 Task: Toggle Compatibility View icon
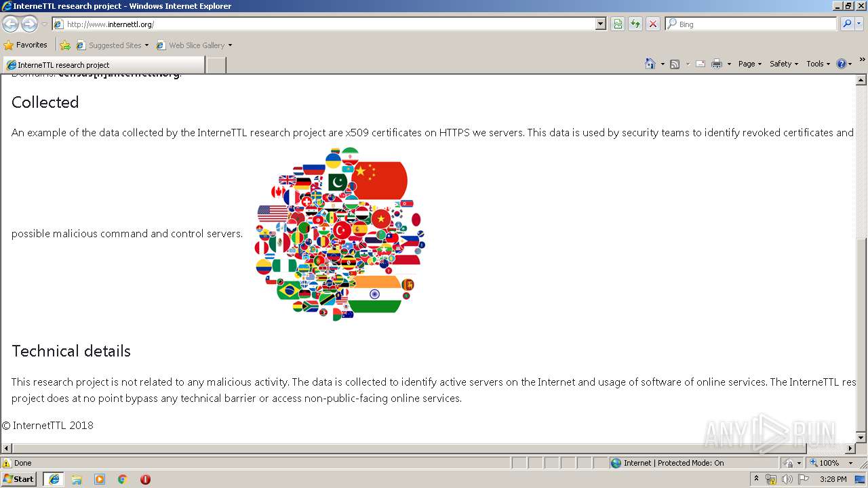pos(618,24)
